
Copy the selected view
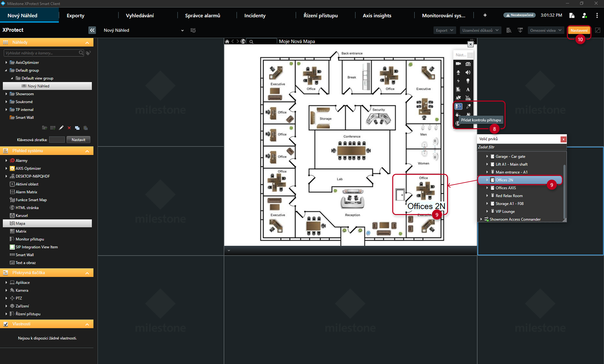(77, 128)
